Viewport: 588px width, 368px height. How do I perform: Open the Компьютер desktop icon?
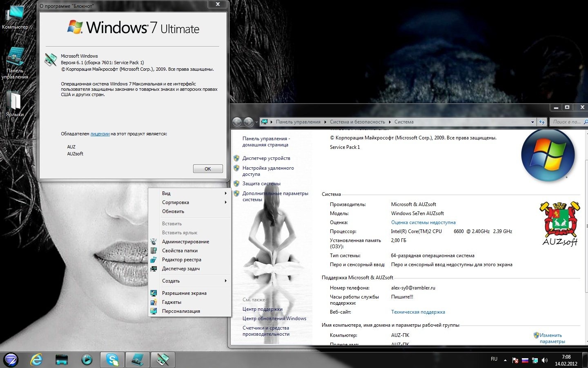[x=15, y=17]
